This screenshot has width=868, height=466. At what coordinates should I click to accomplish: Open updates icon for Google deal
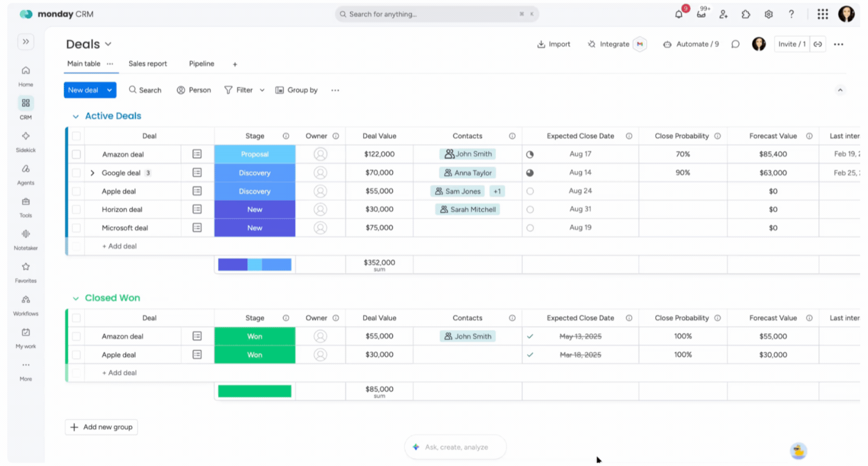point(197,173)
